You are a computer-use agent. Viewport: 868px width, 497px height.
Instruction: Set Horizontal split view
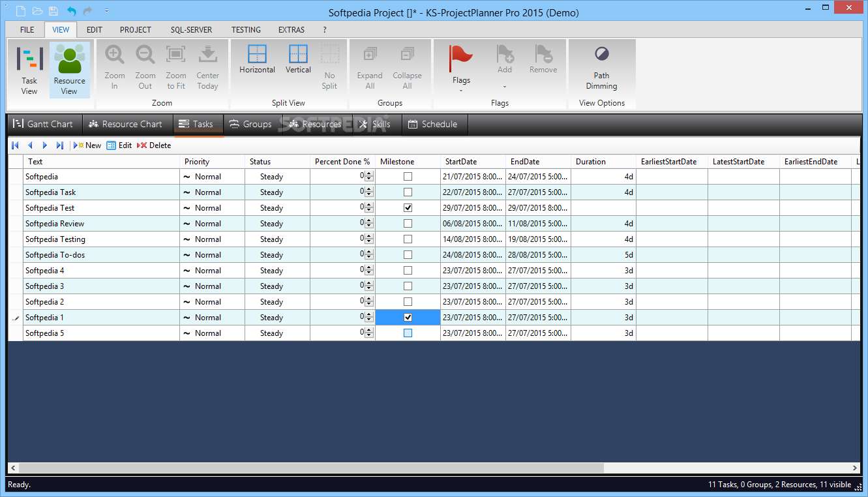tap(258, 59)
